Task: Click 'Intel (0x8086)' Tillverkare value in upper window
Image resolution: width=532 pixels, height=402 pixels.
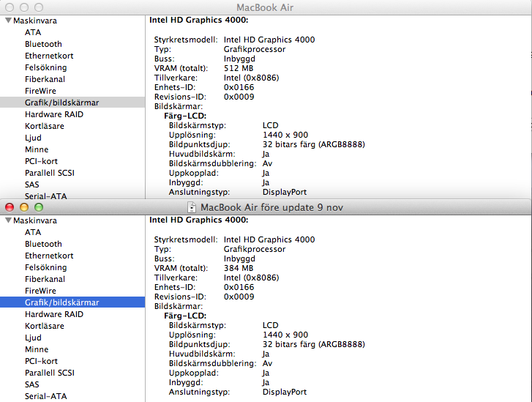Action: tap(252, 78)
